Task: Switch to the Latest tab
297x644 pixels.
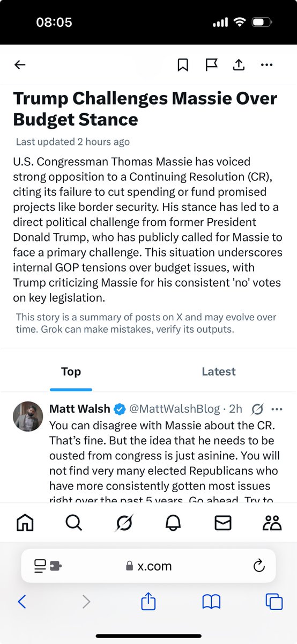Action: [219, 371]
